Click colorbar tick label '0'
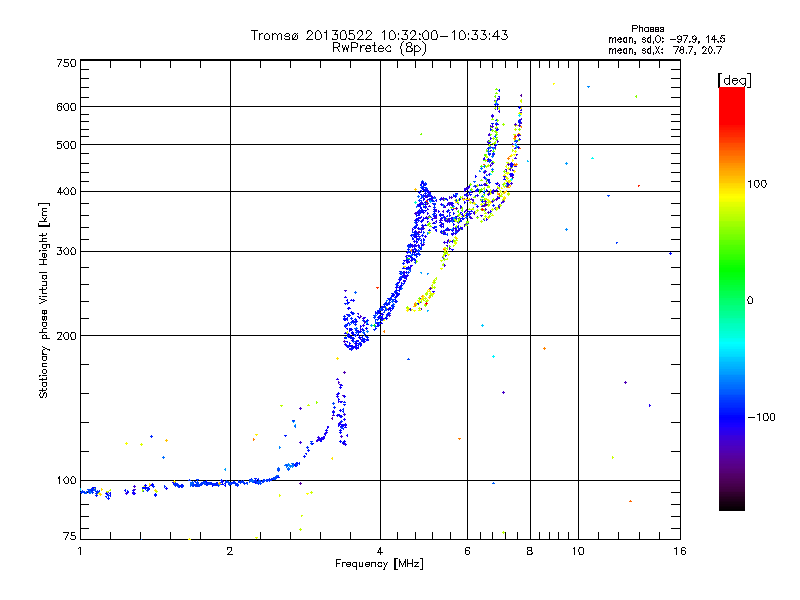 click(x=750, y=301)
